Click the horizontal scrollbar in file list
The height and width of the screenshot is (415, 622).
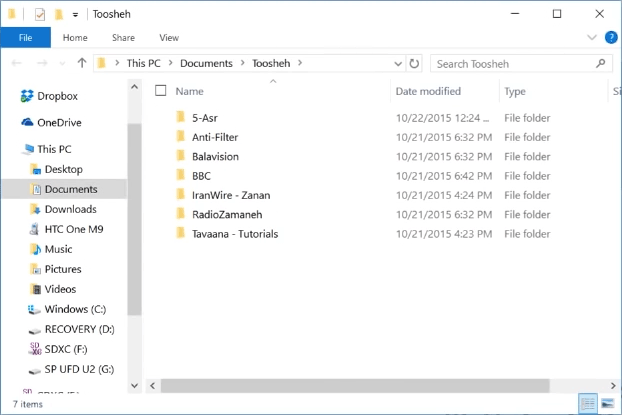[x=350, y=384]
